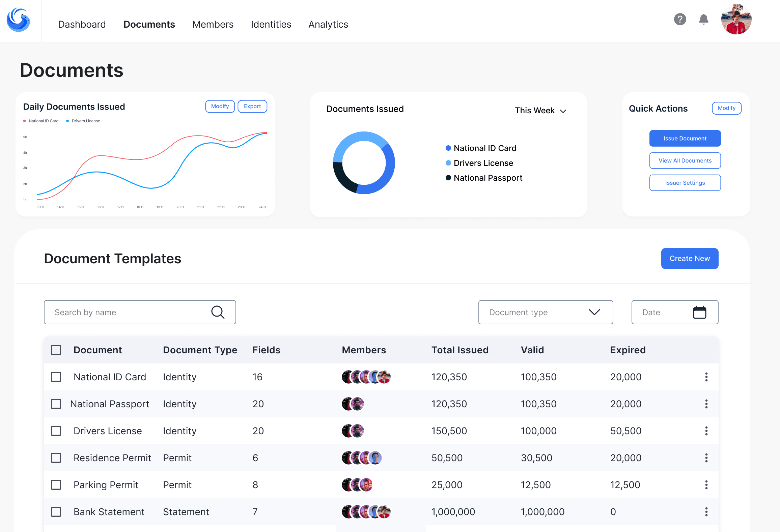Click Issue Document under Quick Actions
Image resolution: width=780 pixels, height=532 pixels.
click(685, 138)
